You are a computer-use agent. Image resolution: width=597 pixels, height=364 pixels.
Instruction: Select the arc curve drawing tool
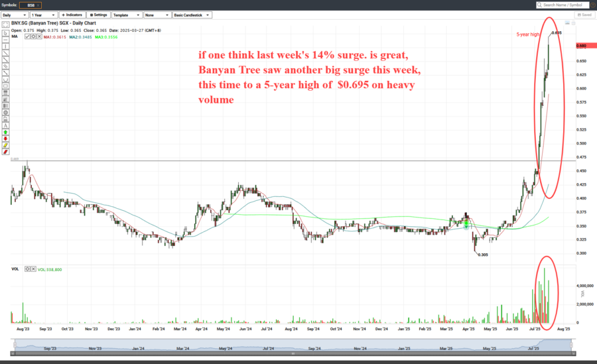[5, 79]
